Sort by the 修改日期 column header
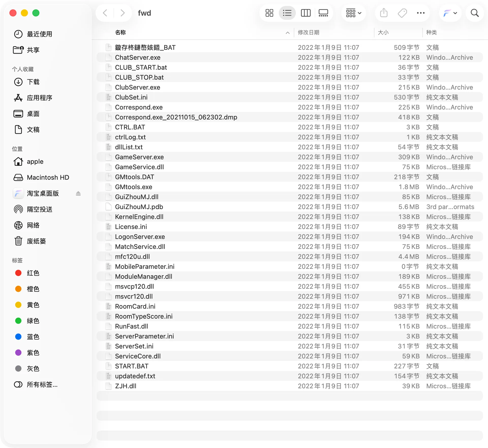The width and height of the screenshot is (488, 448). [x=309, y=33]
